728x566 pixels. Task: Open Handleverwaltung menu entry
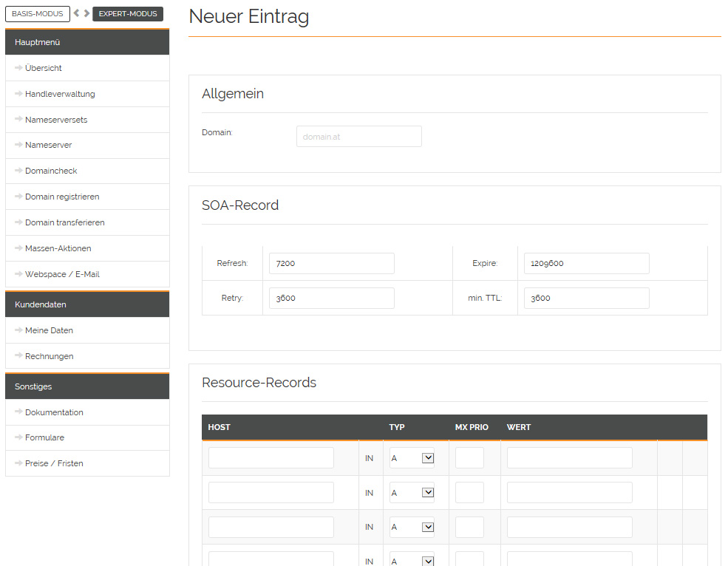(87, 94)
